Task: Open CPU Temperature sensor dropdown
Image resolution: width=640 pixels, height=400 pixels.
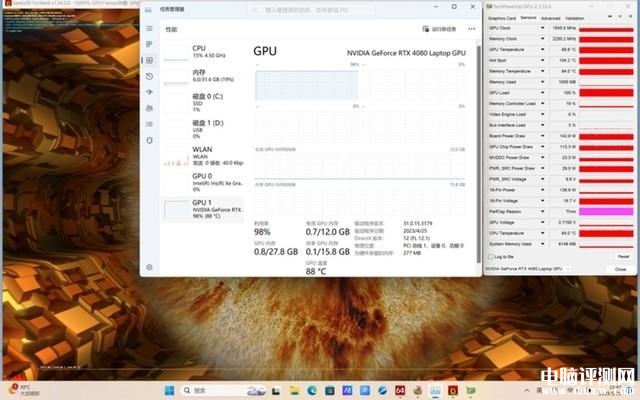Action: [x=542, y=233]
